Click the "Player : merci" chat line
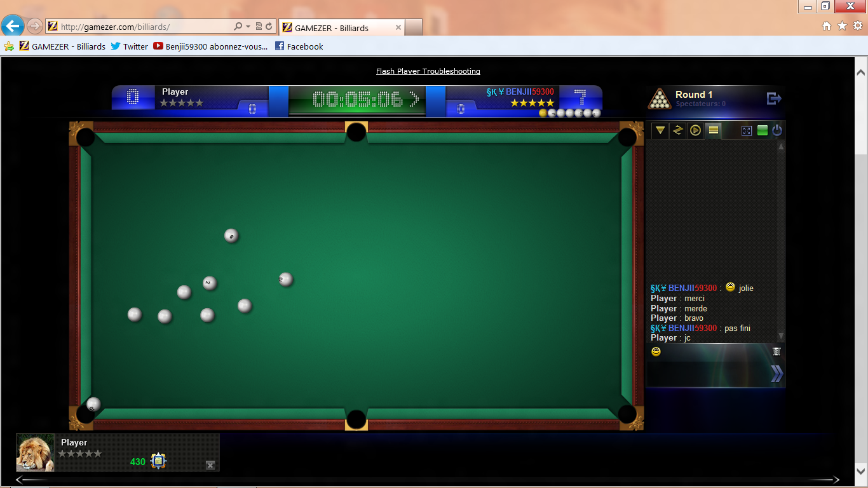Viewport: 868px width, 488px height. pyautogui.click(x=677, y=298)
